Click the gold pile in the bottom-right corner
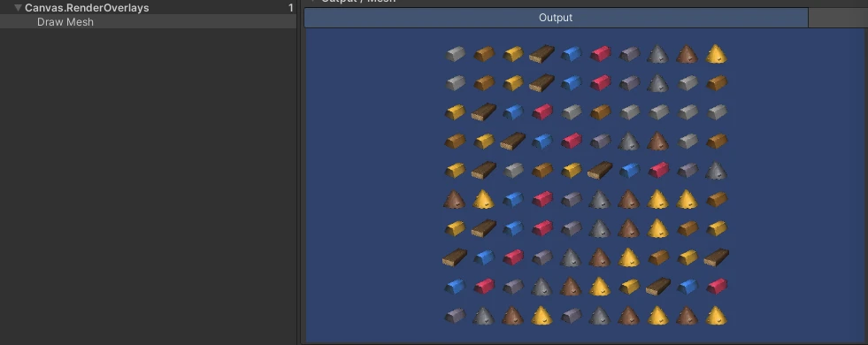868x345 pixels. click(717, 316)
